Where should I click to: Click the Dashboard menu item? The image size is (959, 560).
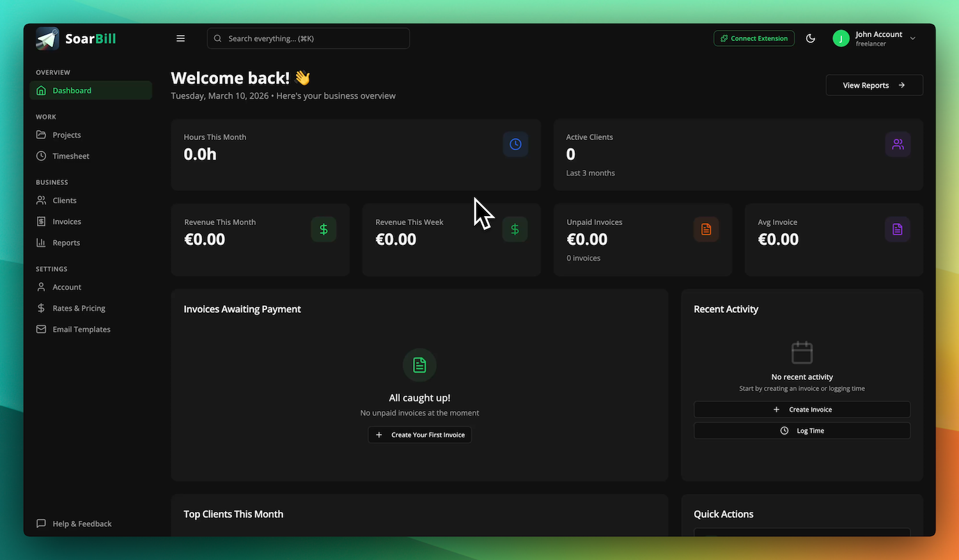point(72,90)
